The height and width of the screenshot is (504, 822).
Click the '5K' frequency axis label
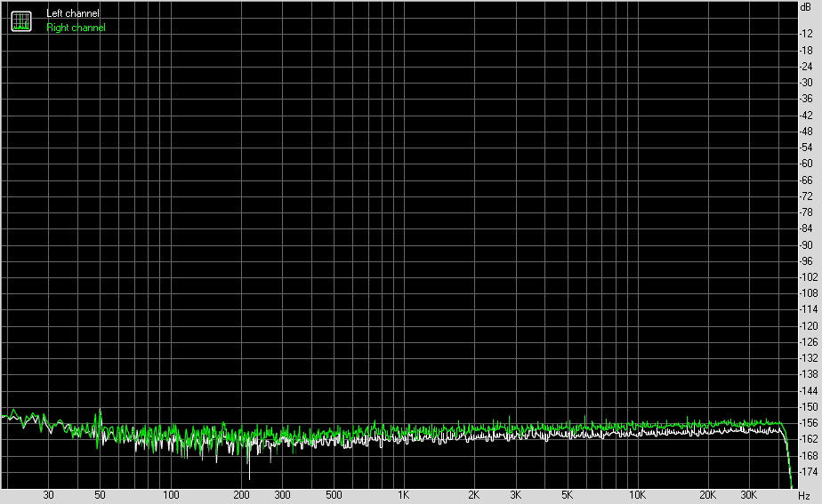pyautogui.click(x=567, y=495)
